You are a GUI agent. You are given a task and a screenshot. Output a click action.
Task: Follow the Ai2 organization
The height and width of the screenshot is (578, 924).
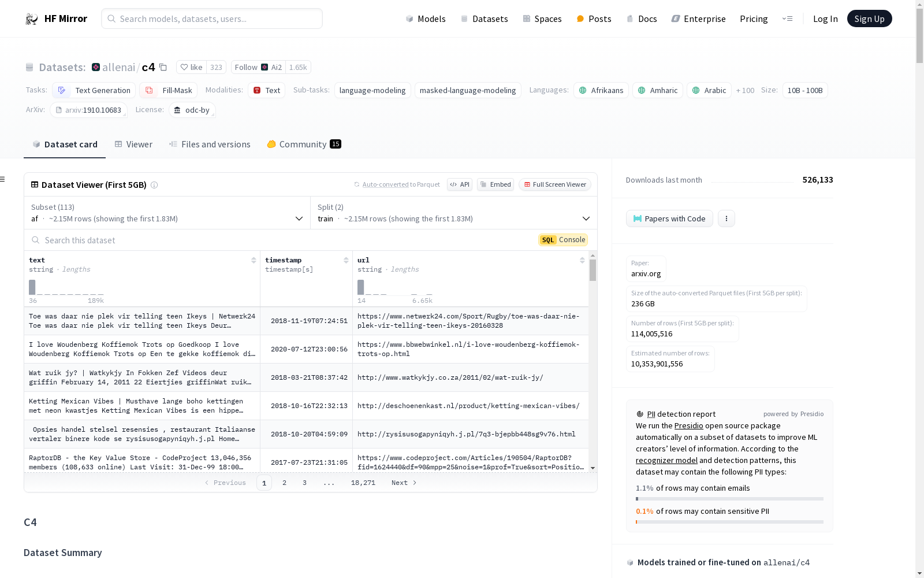coord(258,67)
